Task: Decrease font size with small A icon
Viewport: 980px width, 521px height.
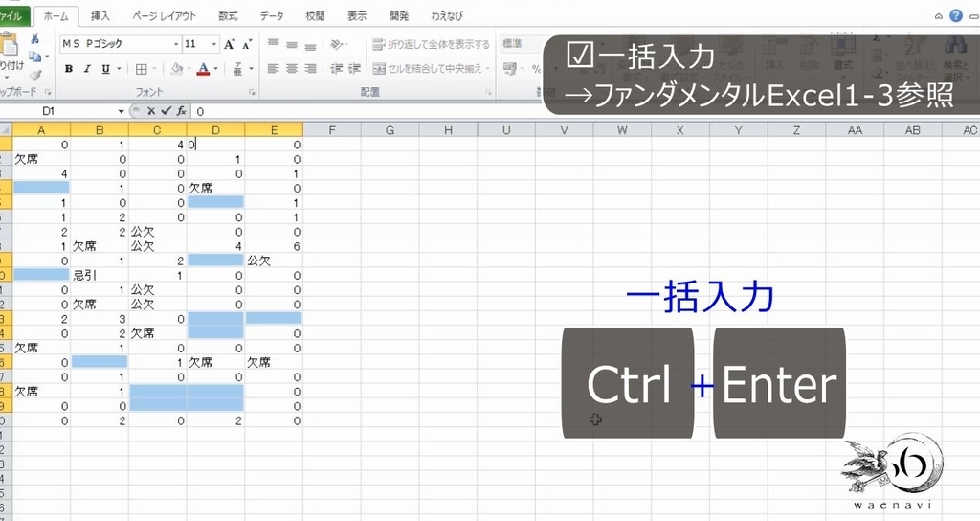Action: pyautogui.click(x=247, y=44)
